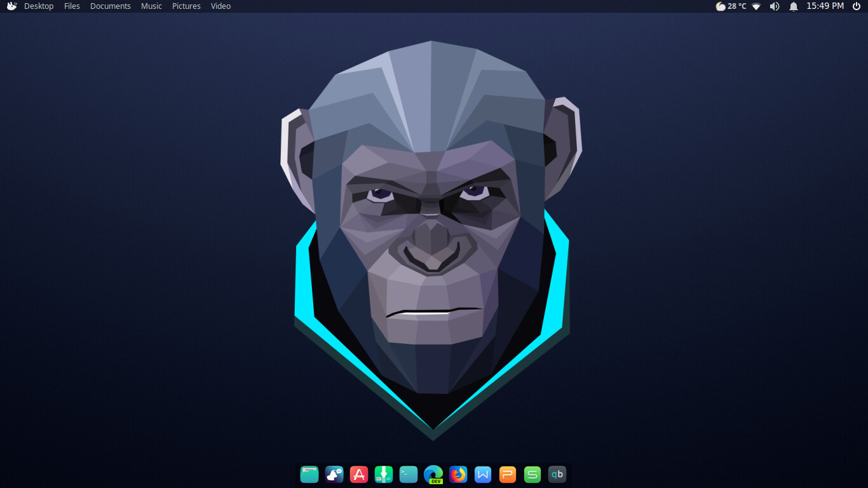Open the terminal emulator from the dock
This screenshot has width=868, height=488.
point(409,474)
